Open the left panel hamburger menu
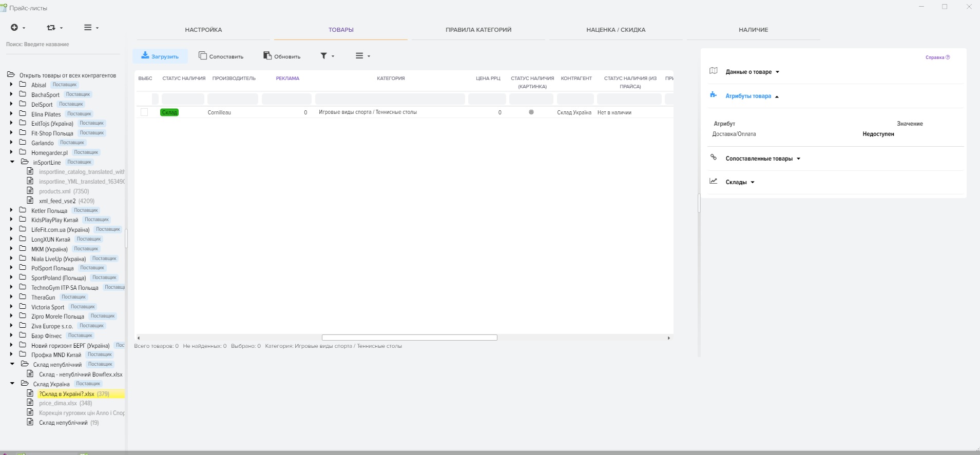Viewport: 980px width, 455px height. (x=91, y=28)
